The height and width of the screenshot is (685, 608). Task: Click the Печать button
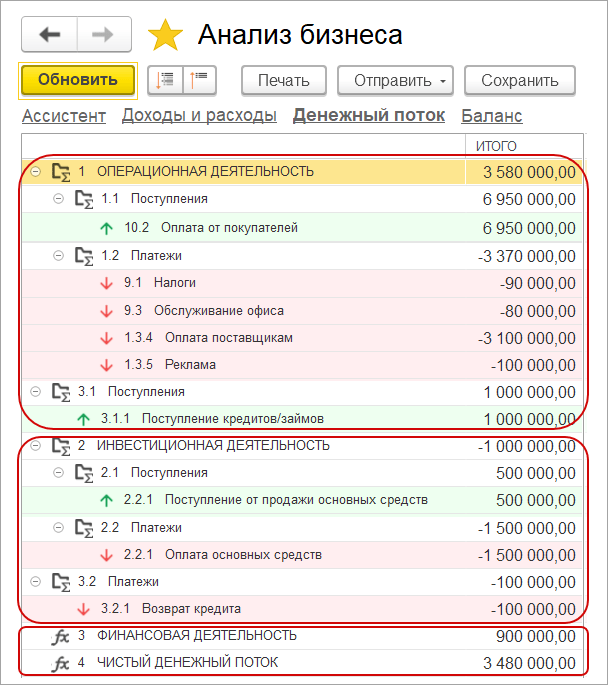pyautogui.click(x=284, y=80)
